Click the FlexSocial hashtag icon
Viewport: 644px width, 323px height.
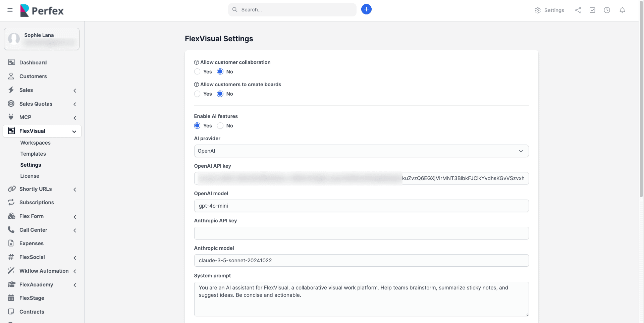pyautogui.click(x=11, y=257)
